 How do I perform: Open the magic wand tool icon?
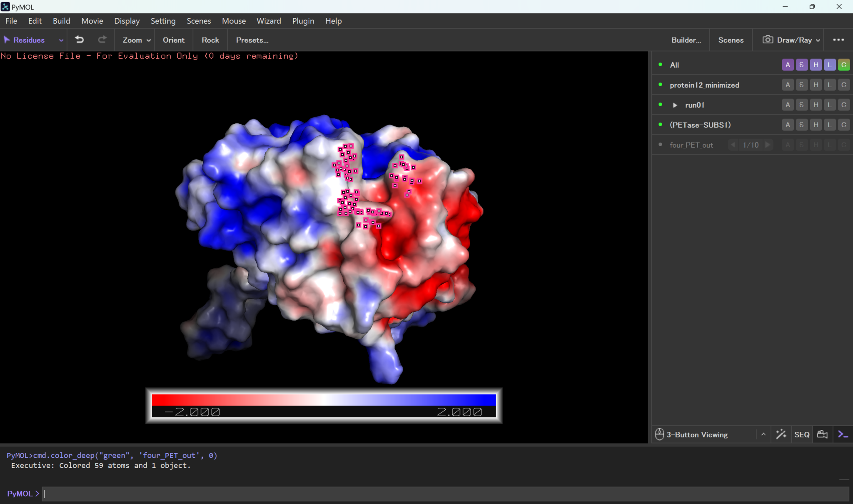pyautogui.click(x=781, y=434)
